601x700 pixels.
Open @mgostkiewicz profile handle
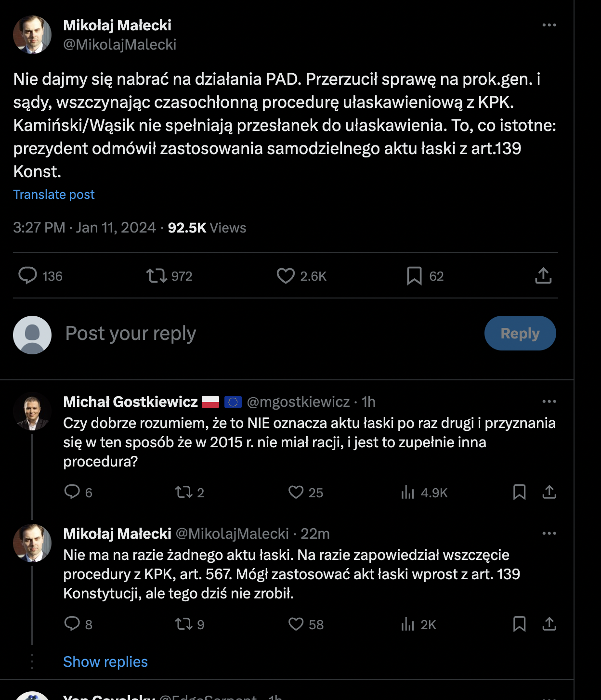point(298,402)
